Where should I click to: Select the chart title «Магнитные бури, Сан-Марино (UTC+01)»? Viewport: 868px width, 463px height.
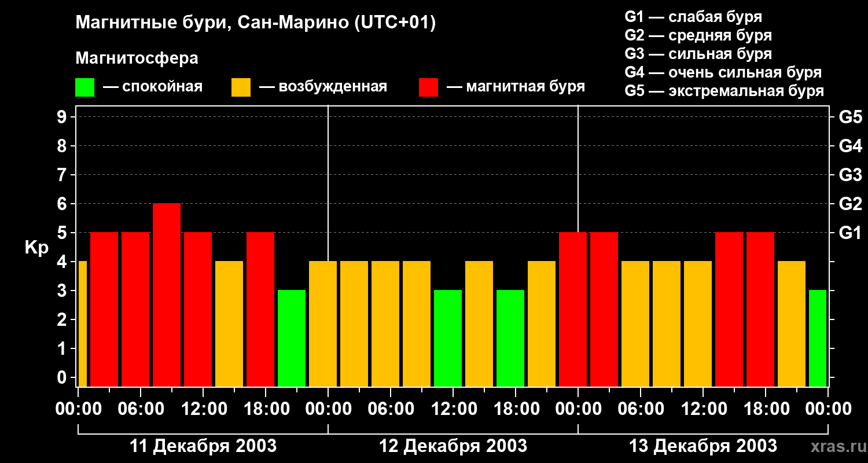click(x=255, y=24)
